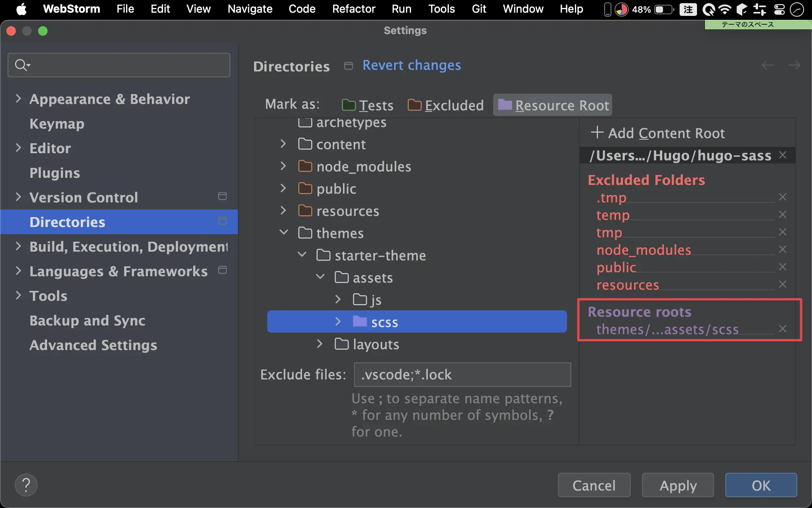812x508 pixels.
Task: Unmark themes assets/scss resource root
Action: click(x=782, y=329)
